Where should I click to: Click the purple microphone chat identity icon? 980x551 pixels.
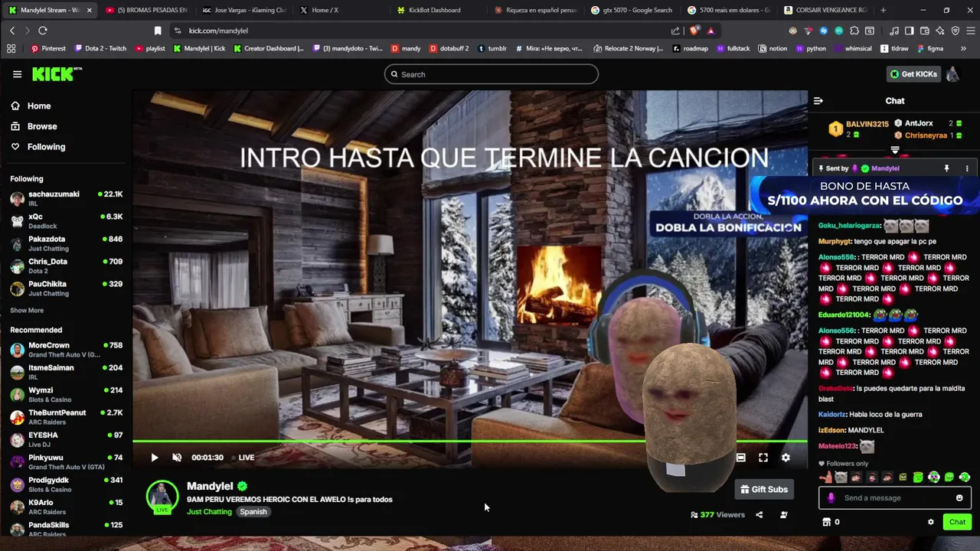coord(831,498)
